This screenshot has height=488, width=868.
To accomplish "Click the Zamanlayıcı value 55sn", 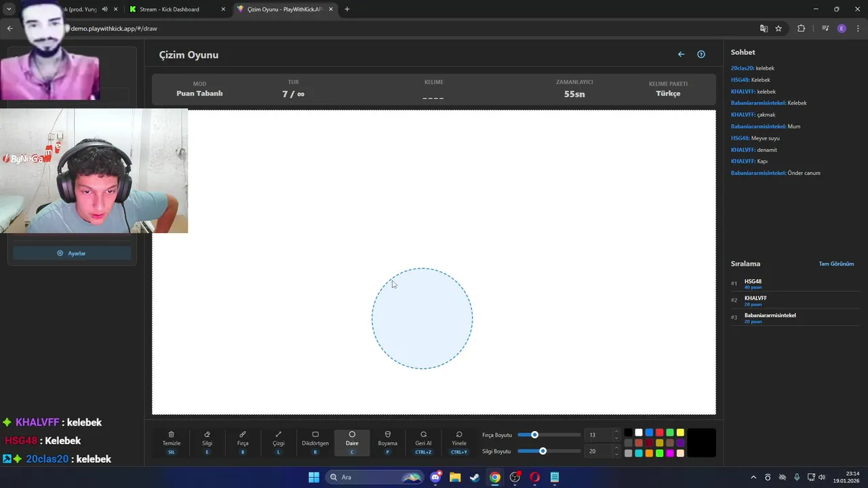I will pyautogui.click(x=574, y=94).
